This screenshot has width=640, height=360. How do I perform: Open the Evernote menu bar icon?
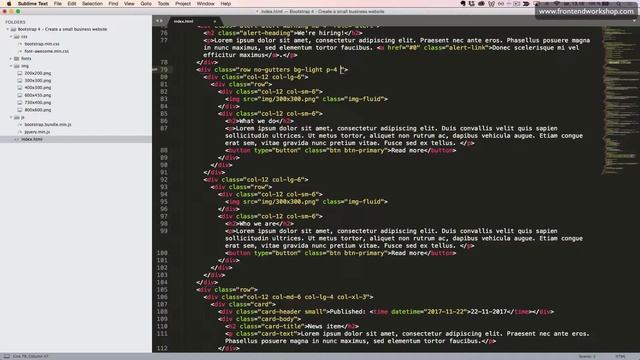[x=463, y=4]
